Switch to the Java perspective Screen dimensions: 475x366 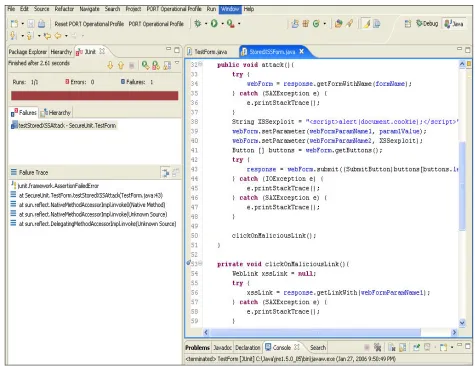click(454, 24)
